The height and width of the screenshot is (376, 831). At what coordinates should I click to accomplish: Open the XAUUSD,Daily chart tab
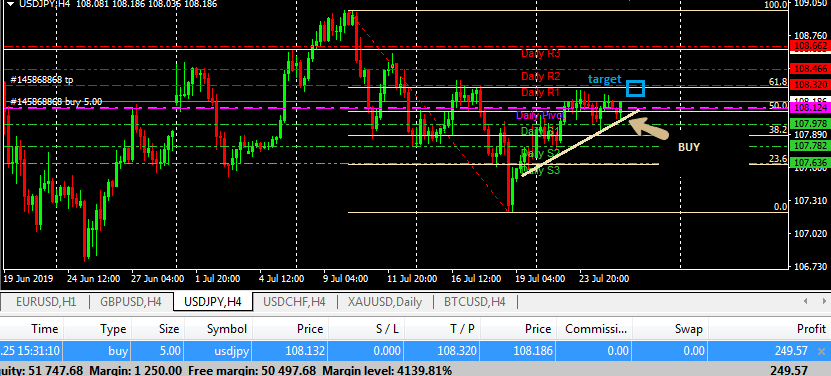click(x=385, y=302)
